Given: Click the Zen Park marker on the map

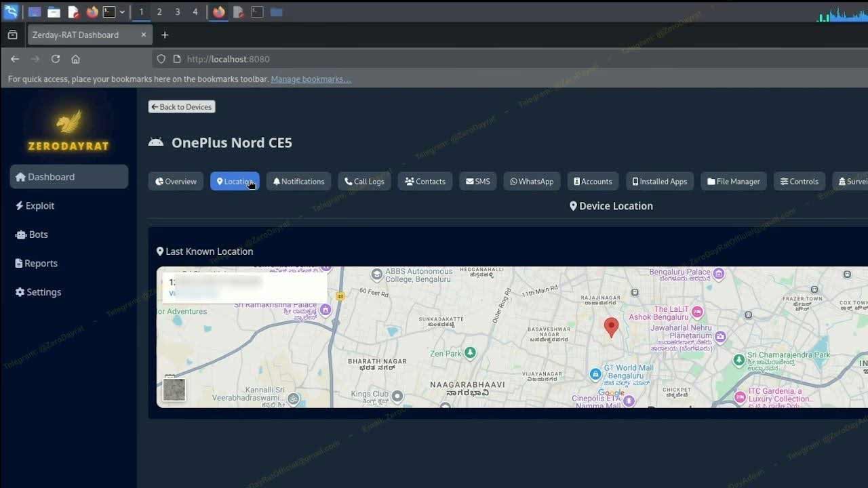Looking at the screenshot, I should coord(470,352).
